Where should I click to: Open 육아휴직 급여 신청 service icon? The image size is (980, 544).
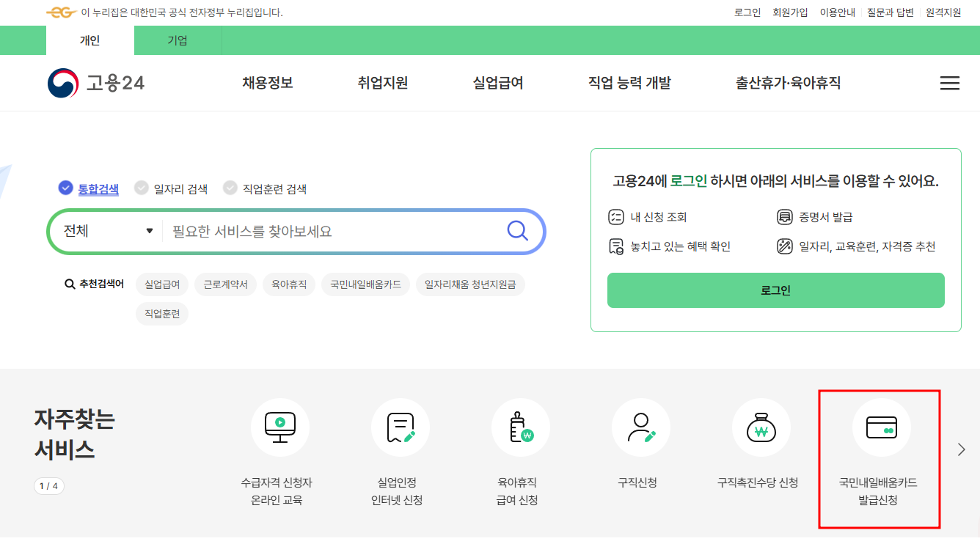click(521, 427)
